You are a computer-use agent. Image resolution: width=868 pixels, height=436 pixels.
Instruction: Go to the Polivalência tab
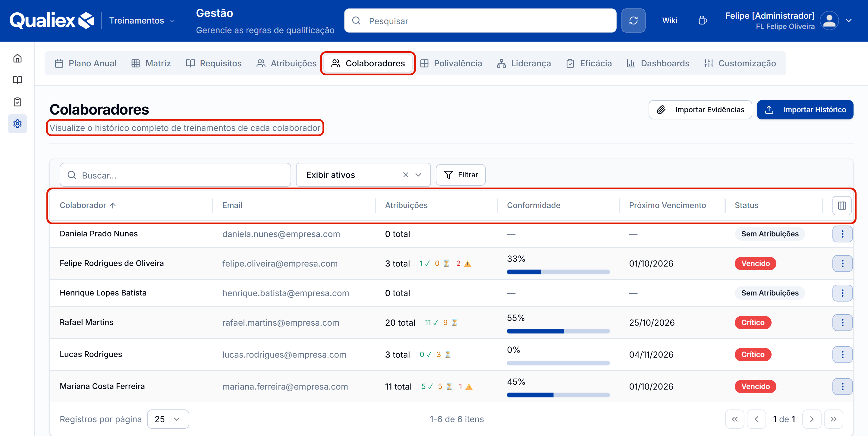(x=451, y=63)
